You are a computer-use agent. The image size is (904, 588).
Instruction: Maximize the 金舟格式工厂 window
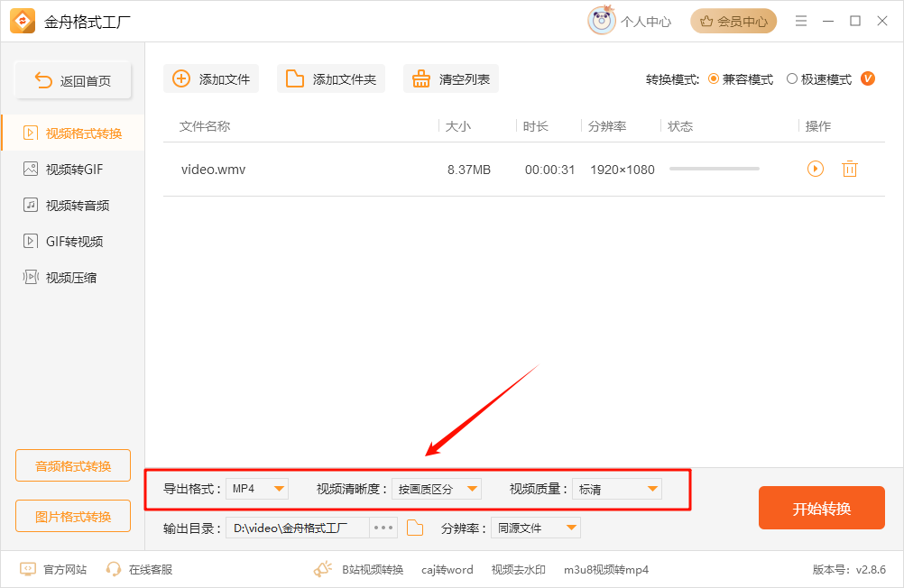(855, 22)
